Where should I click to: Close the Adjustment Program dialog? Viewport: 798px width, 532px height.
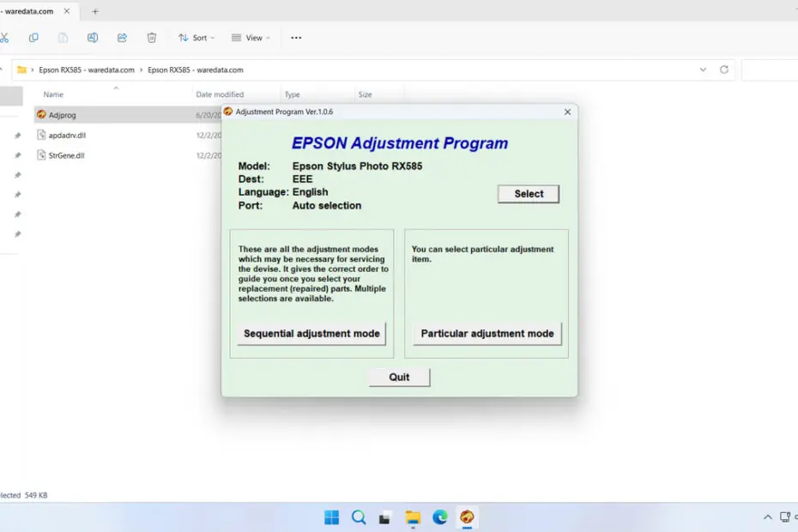pos(567,112)
